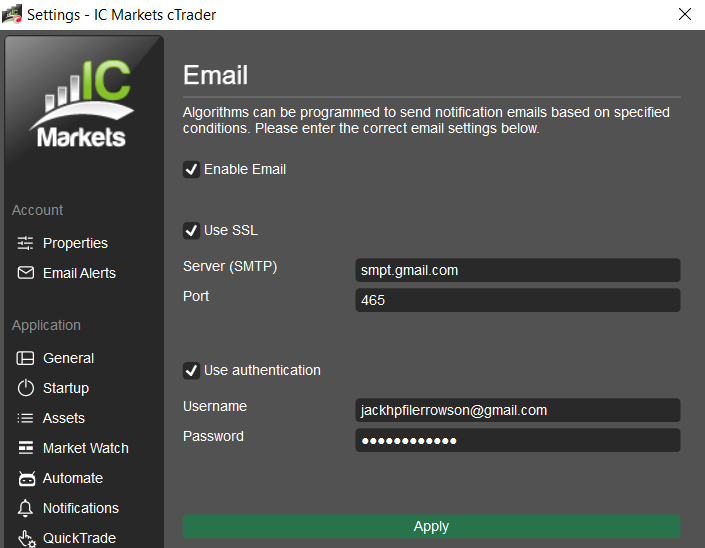This screenshot has width=705, height=548.
Task: Click the IC Markets logo
Action: pos(82,104)
